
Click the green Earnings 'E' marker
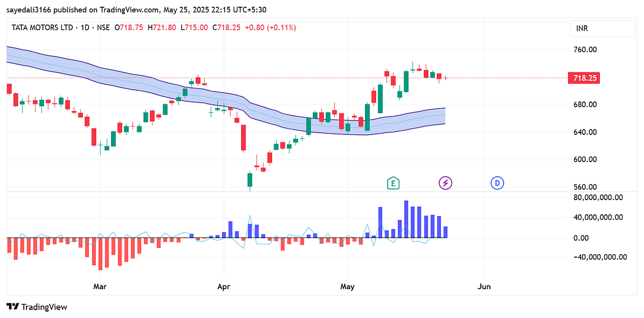(393, 183)
